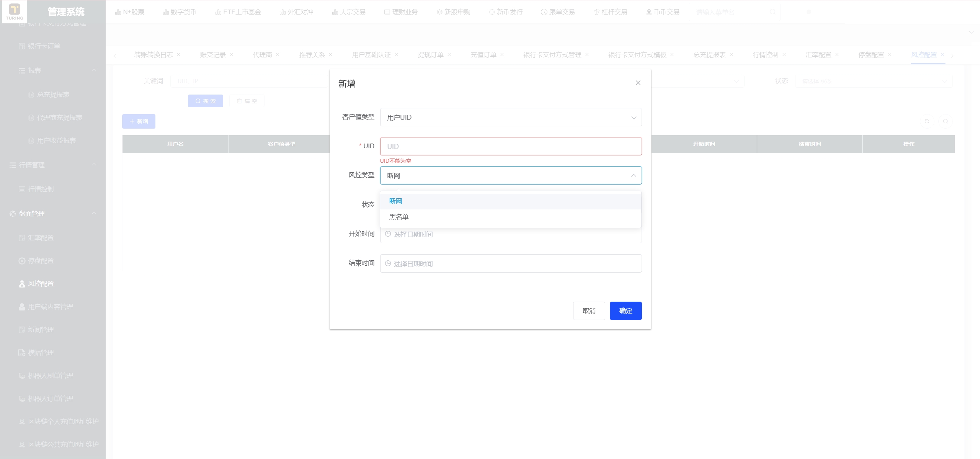Choose the 黑名单 option in the list
The image size is (980, 459).
pos(511,217)
